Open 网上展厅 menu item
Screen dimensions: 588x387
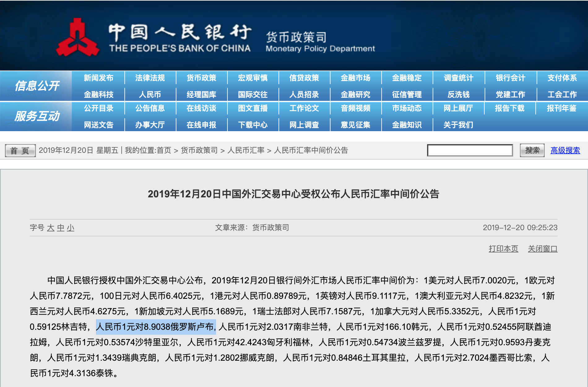(x=458, y=108)
